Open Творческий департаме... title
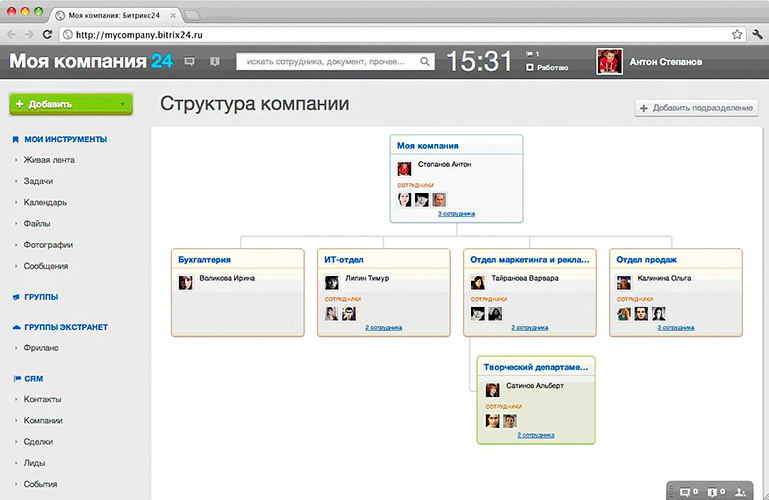The image size is (769, 500). 536,367
